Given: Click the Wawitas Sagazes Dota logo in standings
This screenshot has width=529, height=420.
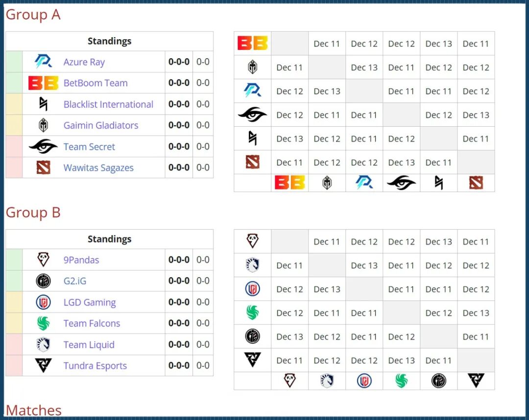Looking at the screenshot, I should point(43,167).
